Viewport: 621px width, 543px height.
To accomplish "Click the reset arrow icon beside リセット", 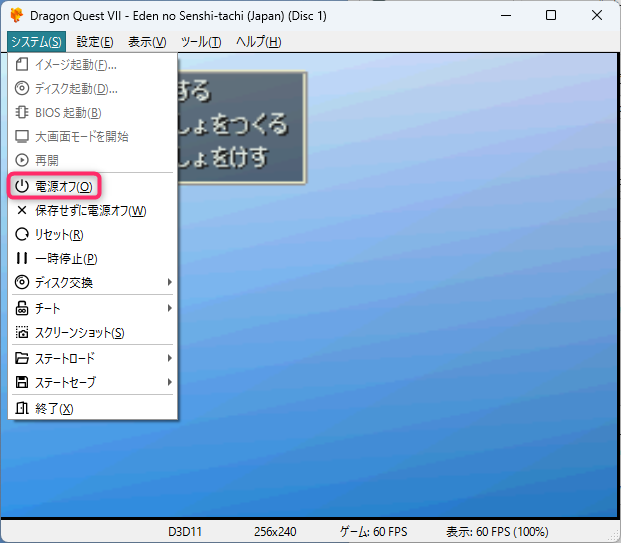I will coord(22,235).
